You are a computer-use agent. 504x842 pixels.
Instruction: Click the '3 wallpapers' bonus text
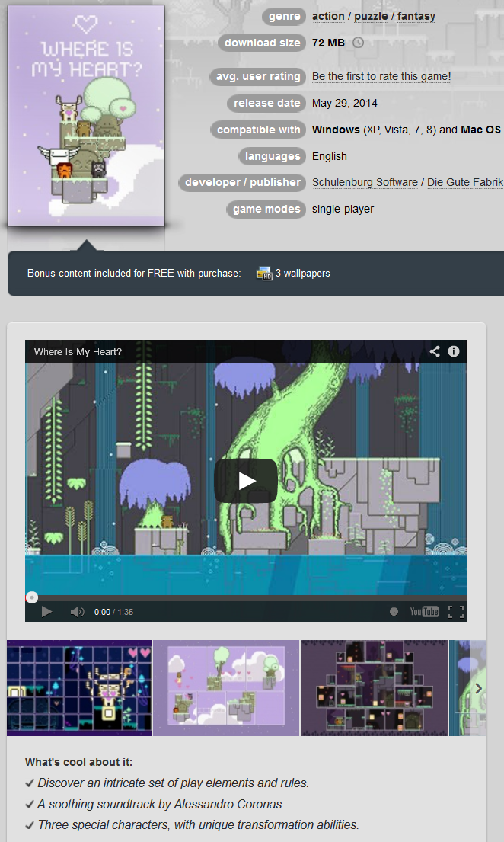(x=303, y=274)
